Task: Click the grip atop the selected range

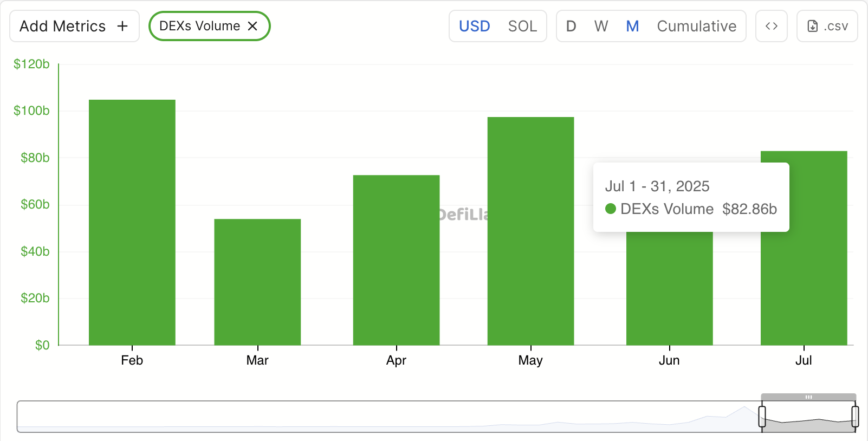Action: [x=808, y=397]
